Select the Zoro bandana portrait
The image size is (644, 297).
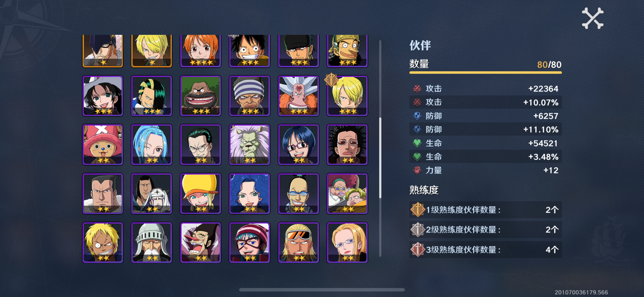point(298,51)
